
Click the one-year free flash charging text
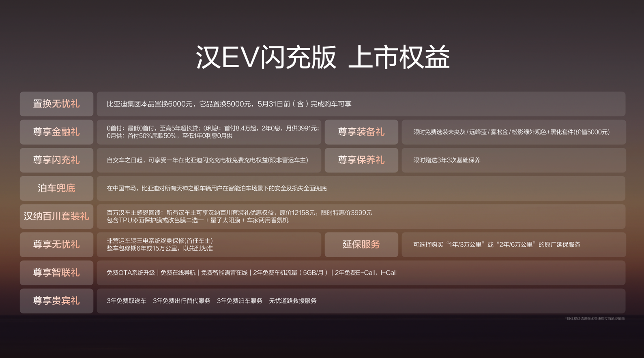point(207,160)
